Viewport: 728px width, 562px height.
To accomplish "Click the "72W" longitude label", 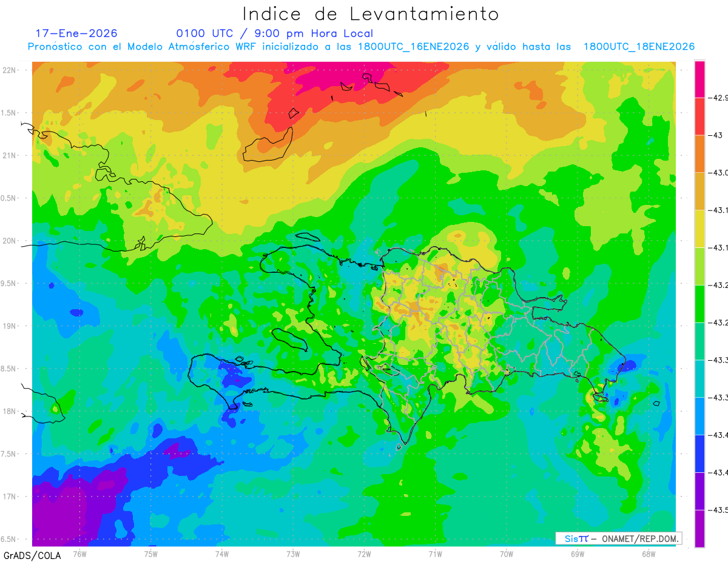I will click(x=364, y=554).
